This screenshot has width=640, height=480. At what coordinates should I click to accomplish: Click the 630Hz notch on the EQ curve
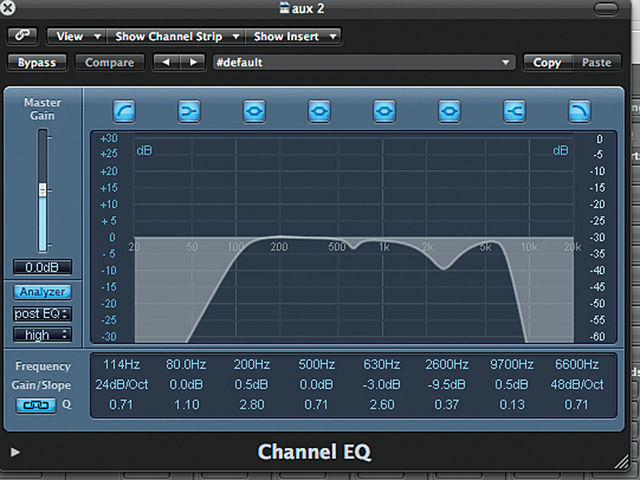pos(353,247)
